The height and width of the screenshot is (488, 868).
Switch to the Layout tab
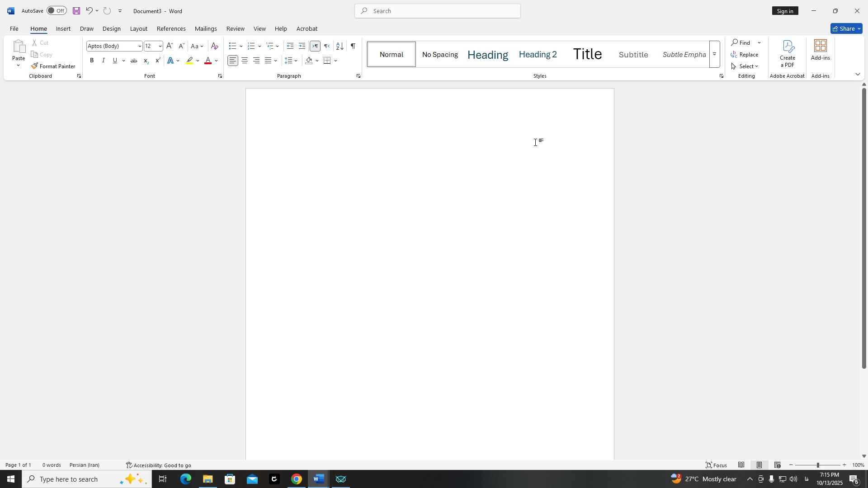point(138,28)
